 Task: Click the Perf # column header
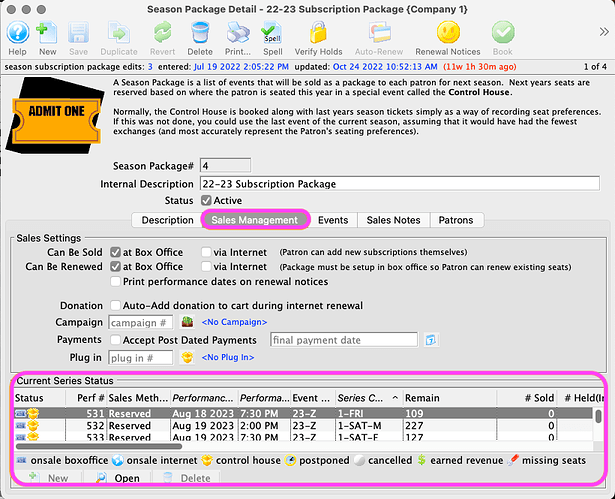[86, 398]
